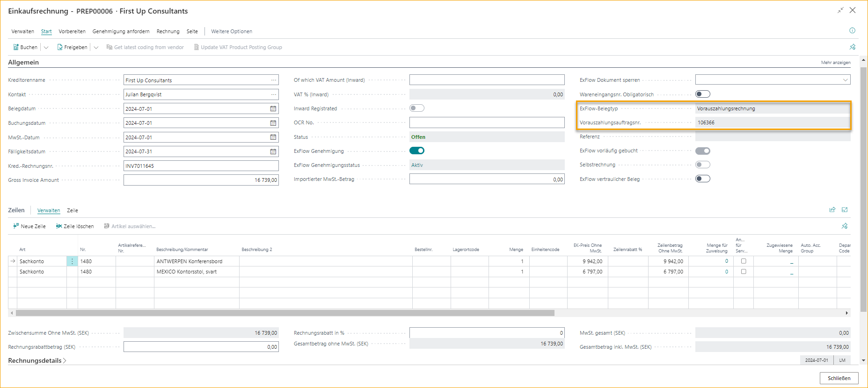This screenshot has height=388, width=868.
Task: Open Kontakt lookup ellipsis
Action: pos(274,94)
